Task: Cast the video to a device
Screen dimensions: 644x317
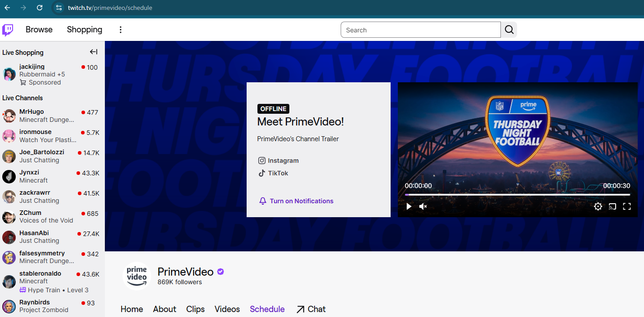Action: coord(612,206)
